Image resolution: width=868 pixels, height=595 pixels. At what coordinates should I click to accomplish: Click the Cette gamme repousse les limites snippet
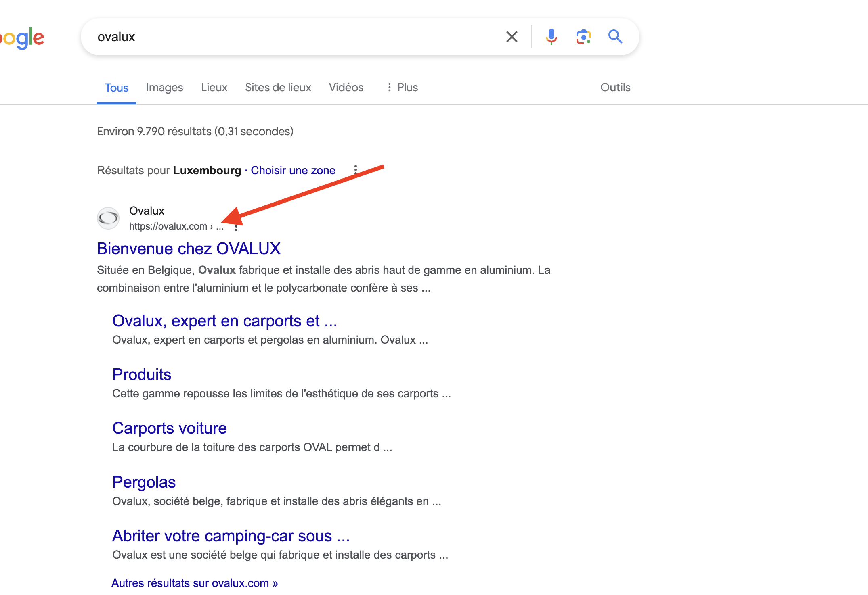click(x=281, y=394)
